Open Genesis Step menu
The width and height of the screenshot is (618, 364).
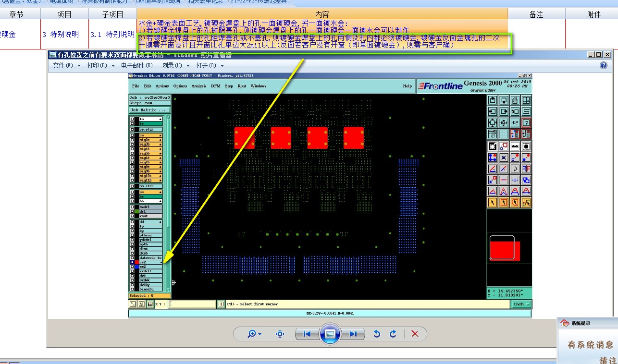[x=229, y=86]
